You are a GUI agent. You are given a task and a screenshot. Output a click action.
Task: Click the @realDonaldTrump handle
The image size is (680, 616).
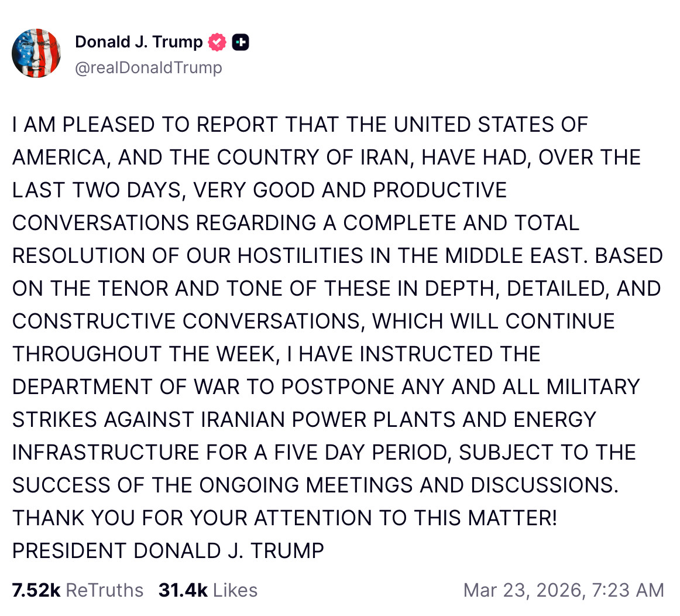click(x=149, y=68)
